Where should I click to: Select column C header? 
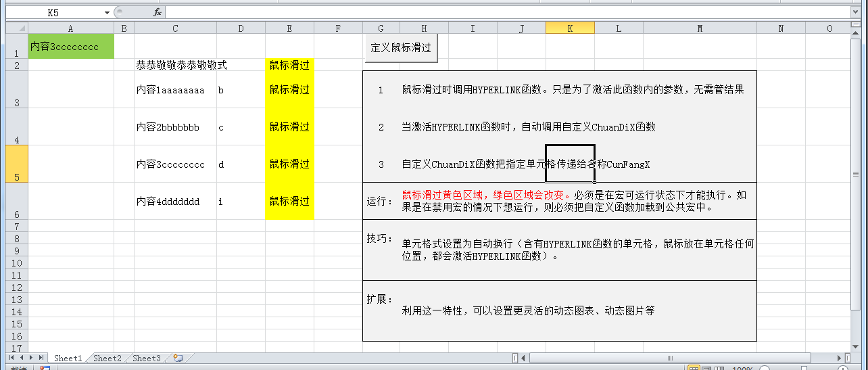[175, 28]
